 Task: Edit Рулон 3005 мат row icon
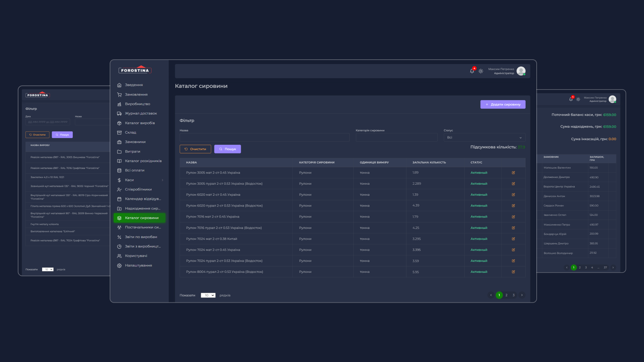click(x=513, y=173)
